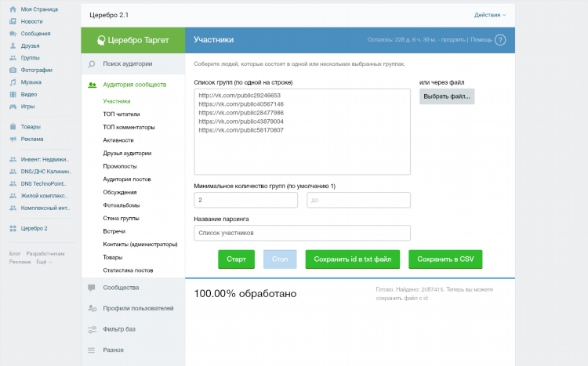
Task: Click the Стоп button
Action: point(280,259)
